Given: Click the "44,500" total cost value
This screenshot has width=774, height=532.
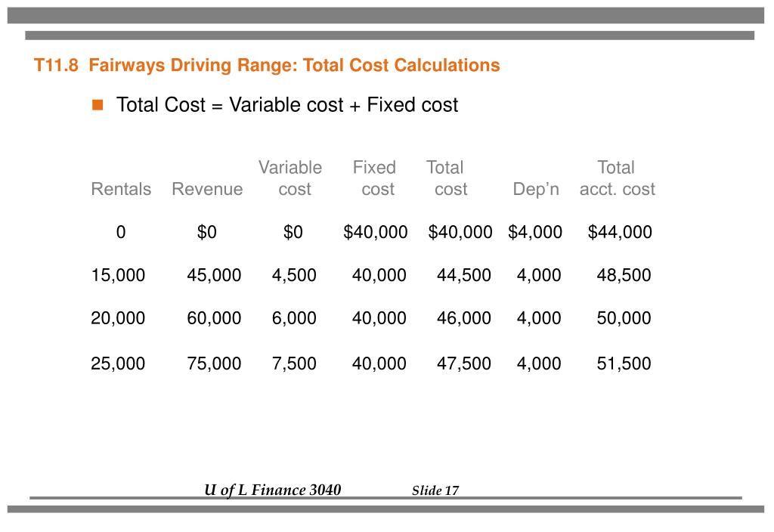Looking at the screenshot, I should tap(464, 275).
